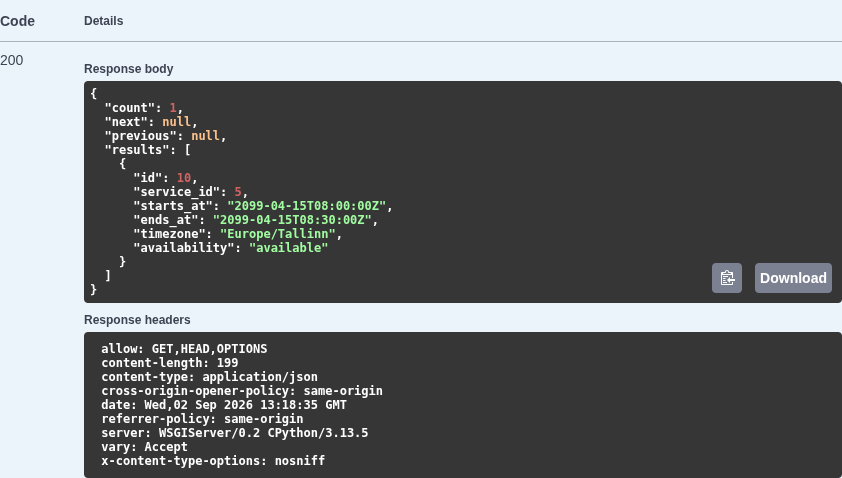Select the content-type: application/json header
This screenshot has height=478, width=842.
coord(209,377)
